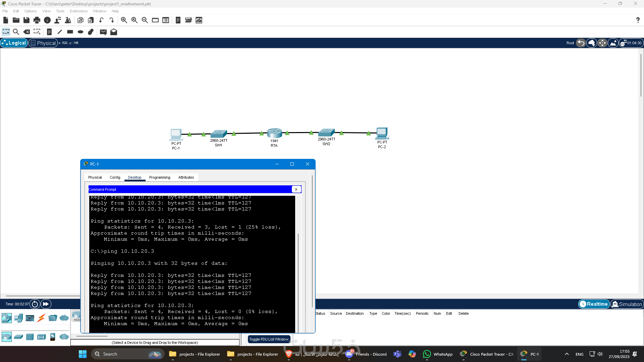Open the Attributes tab in PC-1
This screenshot has width=644, height=362.
(x=186, y=177)
